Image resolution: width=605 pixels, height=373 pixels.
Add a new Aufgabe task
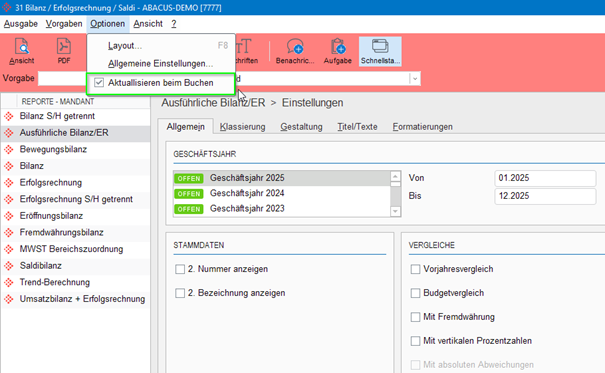click(338, 51)
